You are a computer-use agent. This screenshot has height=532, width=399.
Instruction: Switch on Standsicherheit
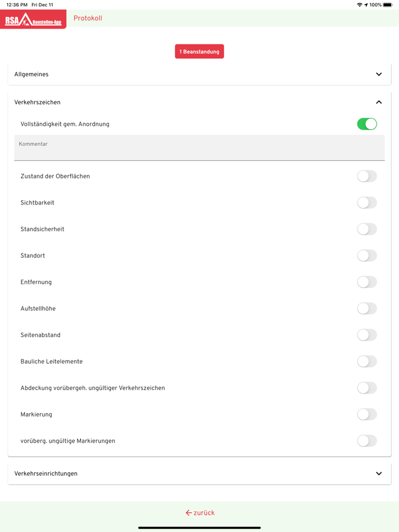pyautogui.click(x=367, y=229)
